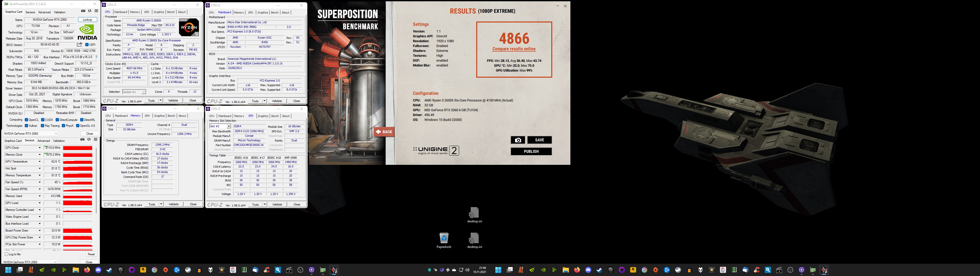Image resolution: width=980 pixels, height=276 pixels.
Task: Open the Hot Spot sensor dropdown arrow
Action: (x=39, y=168)
